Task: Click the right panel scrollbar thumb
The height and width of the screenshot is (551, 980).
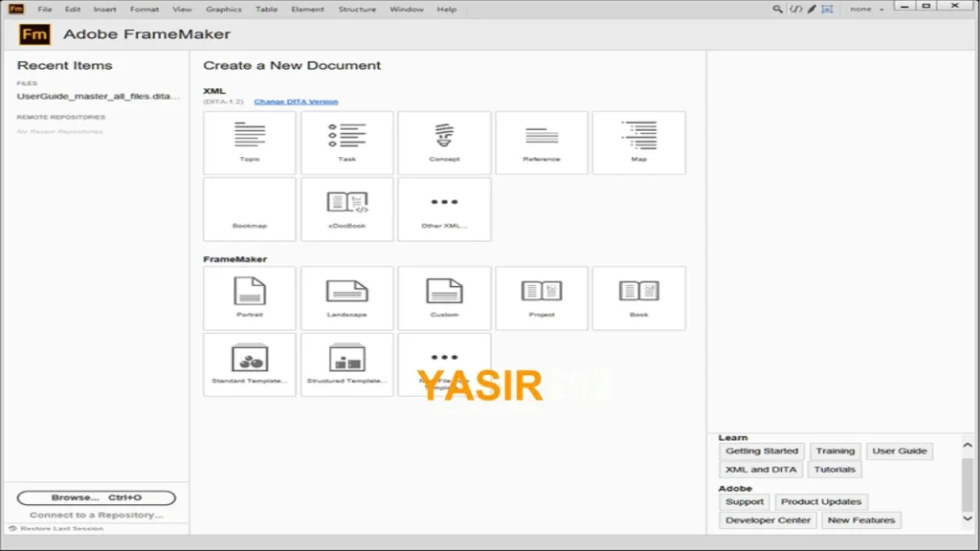Action: point(968,485)
